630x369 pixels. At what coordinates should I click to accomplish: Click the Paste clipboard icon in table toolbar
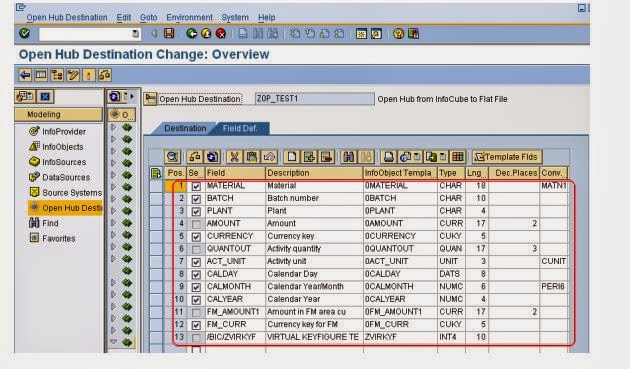tap(252, 157)
